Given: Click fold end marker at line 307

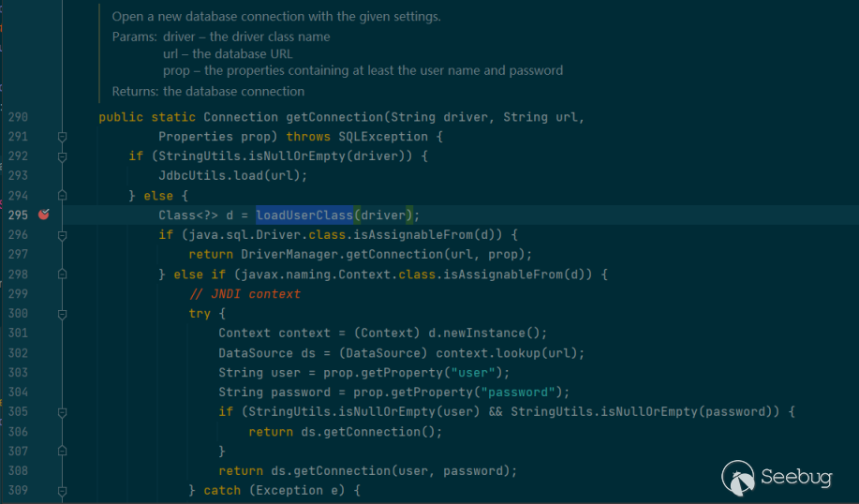Looking at the screenshot, I should coord(63,451).
